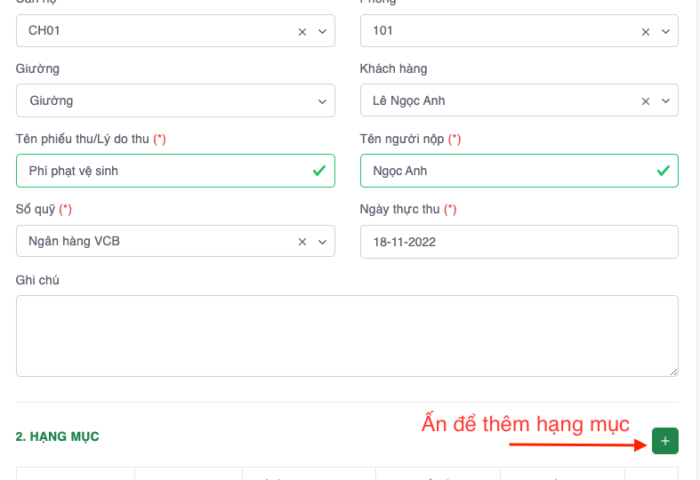The image size is (700, 480).
Task: Expand the Khách hàng dropdown arrow
Action: click(666, 101)
